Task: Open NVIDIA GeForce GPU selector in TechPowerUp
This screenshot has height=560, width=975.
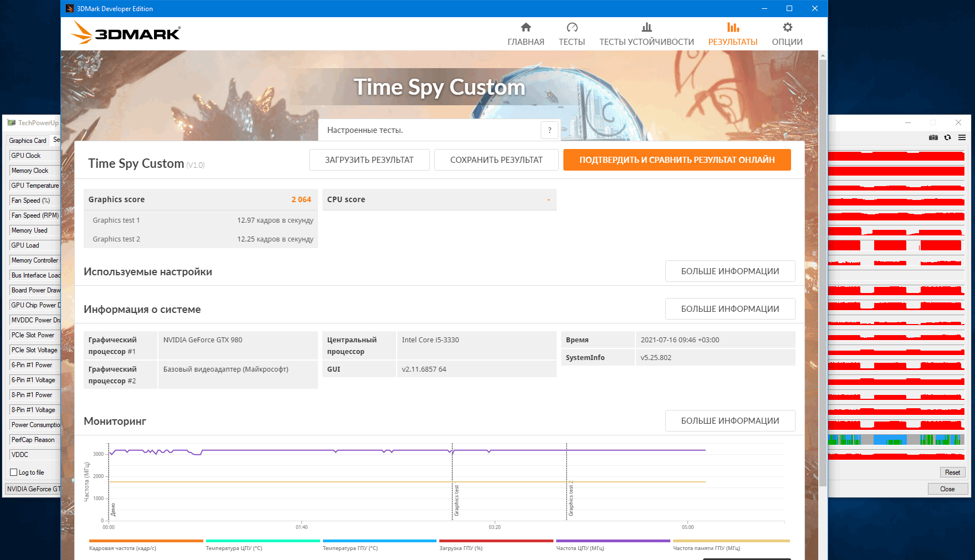Action: point(33,489)
